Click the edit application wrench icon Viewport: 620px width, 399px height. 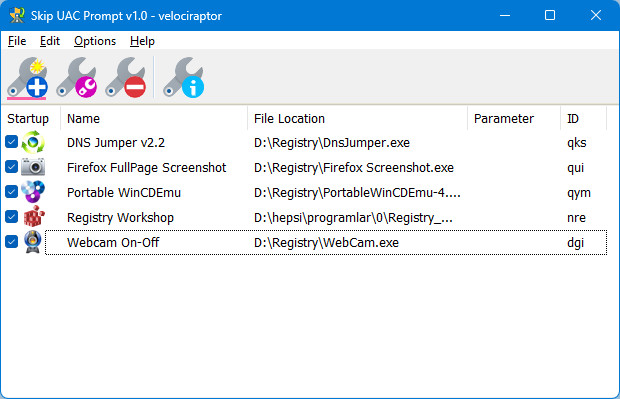pos(77,78)
